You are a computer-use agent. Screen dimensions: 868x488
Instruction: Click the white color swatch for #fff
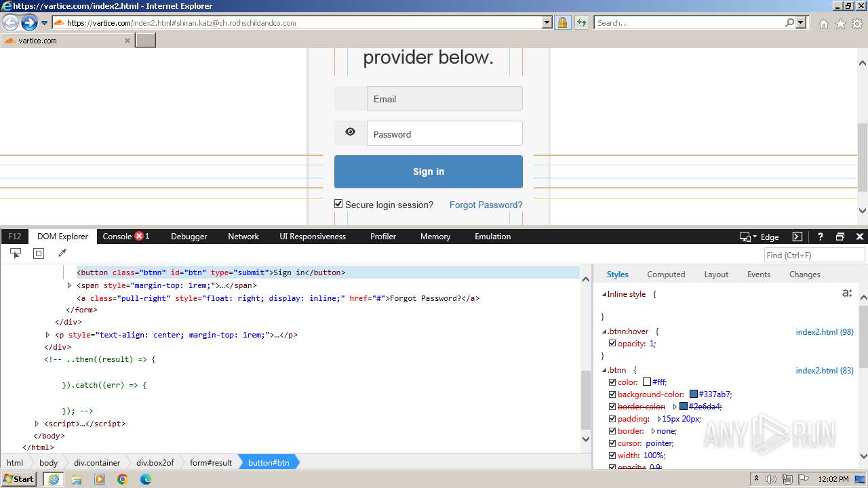tap(647, 382)
